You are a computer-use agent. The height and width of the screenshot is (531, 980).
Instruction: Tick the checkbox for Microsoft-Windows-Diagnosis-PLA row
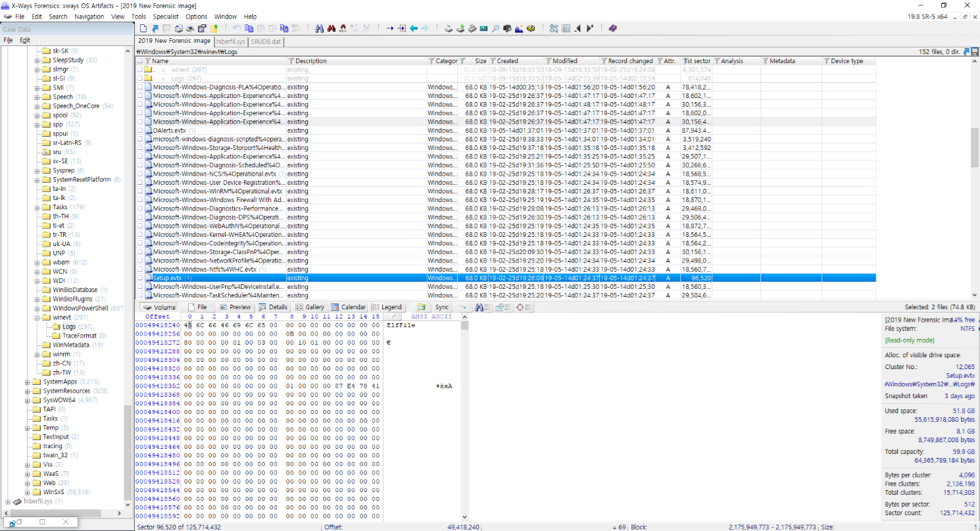pos(140,88)
